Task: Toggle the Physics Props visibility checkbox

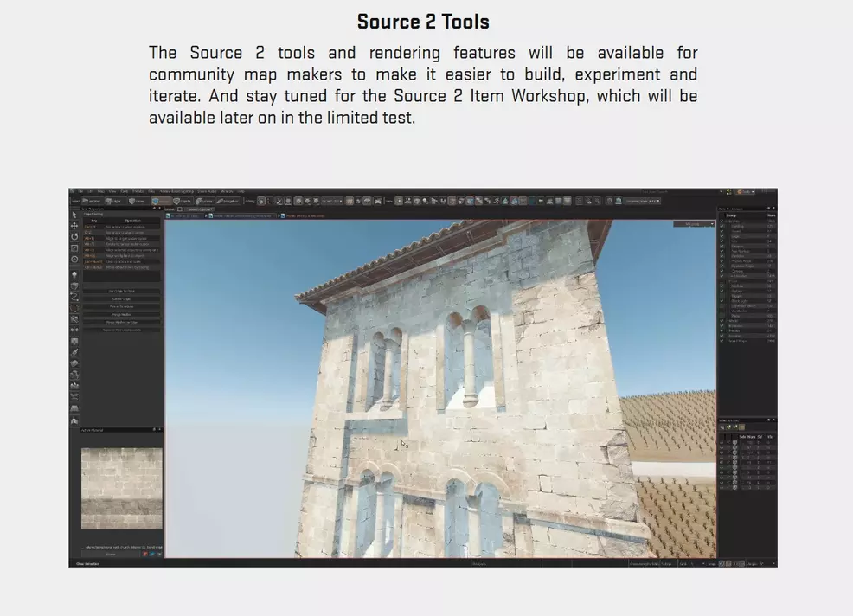Action: click(x=722, y=261)
